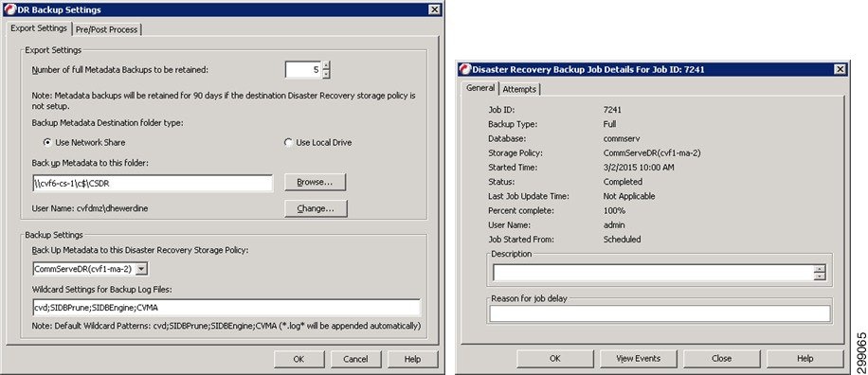The height and width of the screenshot is (375, 868).
Task: Click the Backup Type value Full
Action: (x=609, y=124)
